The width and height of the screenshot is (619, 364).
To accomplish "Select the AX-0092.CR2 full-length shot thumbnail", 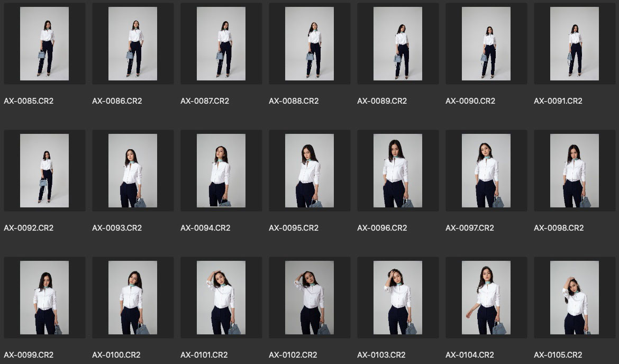I will pos(44,170).
